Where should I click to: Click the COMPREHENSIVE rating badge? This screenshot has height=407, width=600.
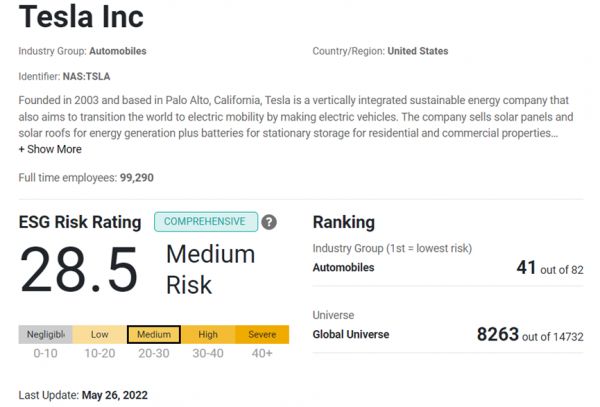tap(205, 221)
